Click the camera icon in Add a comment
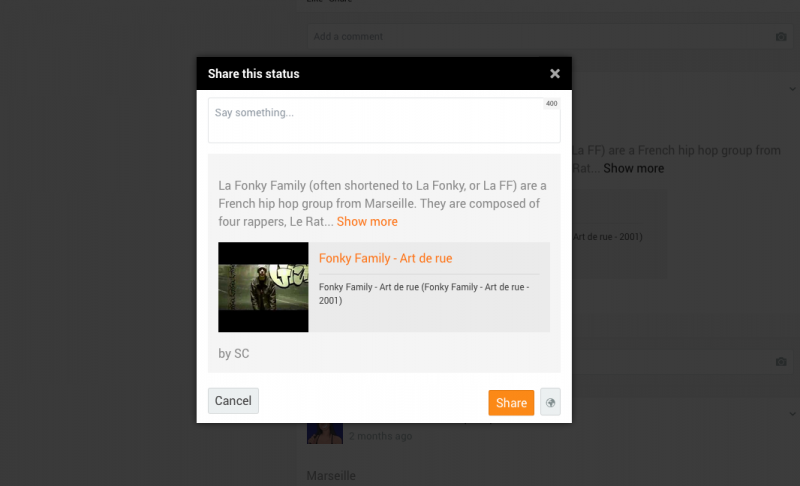Viewport: 800px width, 486px height. (781, 37)
